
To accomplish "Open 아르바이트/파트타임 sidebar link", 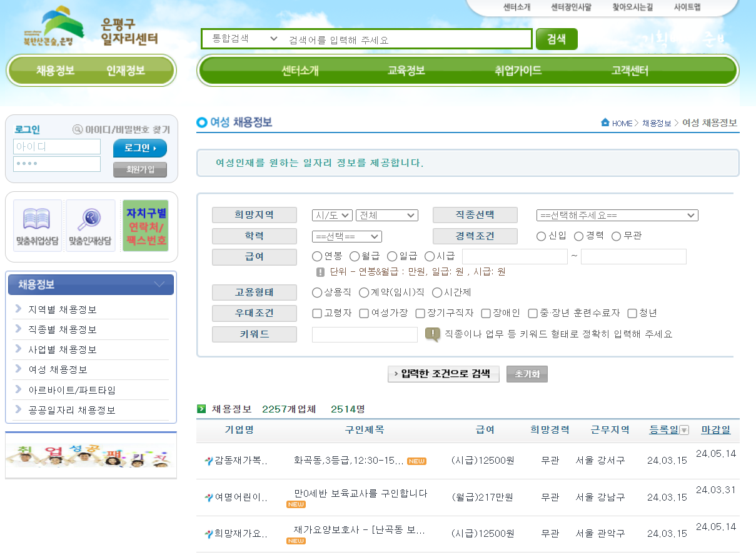I will pyautogui.click(x=72, y=390).
